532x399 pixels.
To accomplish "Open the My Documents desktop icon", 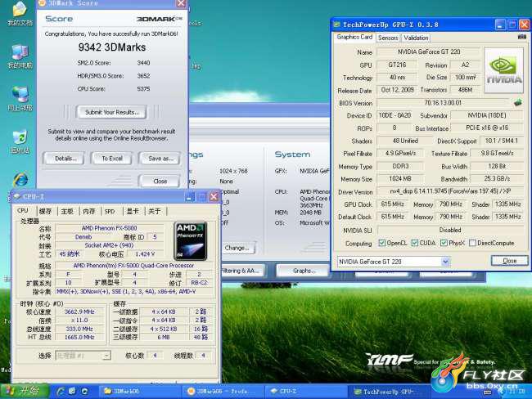I will (20, 14).
